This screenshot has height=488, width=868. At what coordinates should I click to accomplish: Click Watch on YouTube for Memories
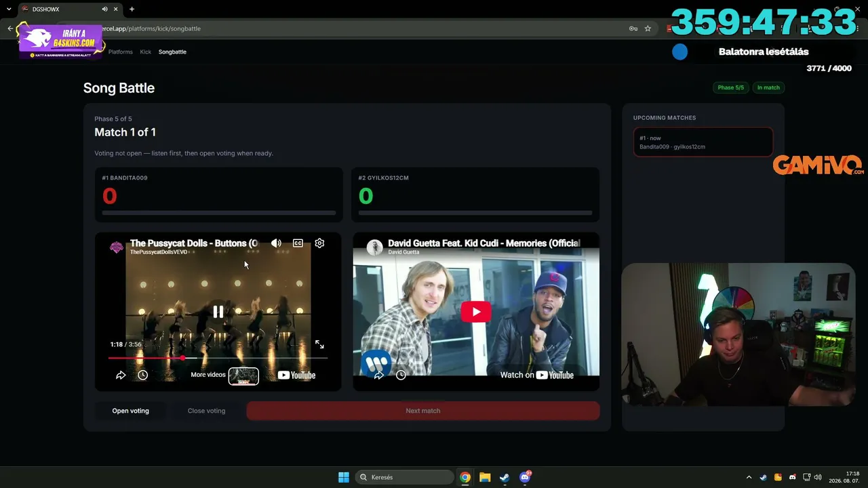tap(537, 375)
